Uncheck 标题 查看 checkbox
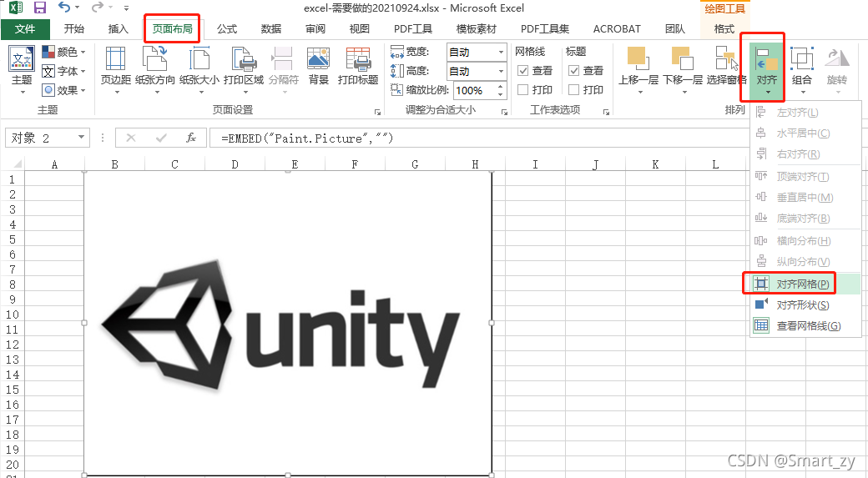The width and height of the screenshot is (868, 478). (x=573, y=71)
